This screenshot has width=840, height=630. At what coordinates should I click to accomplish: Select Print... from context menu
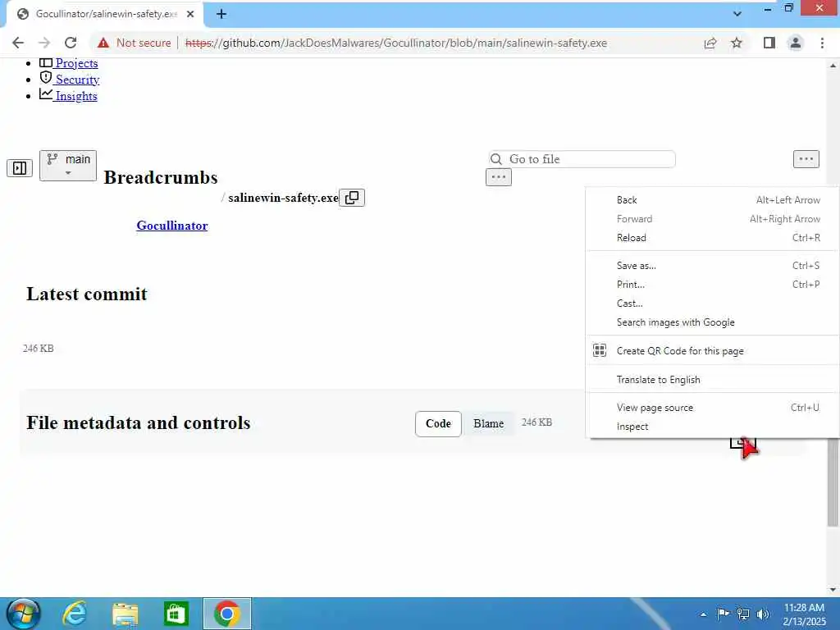[x=713, y=285]
